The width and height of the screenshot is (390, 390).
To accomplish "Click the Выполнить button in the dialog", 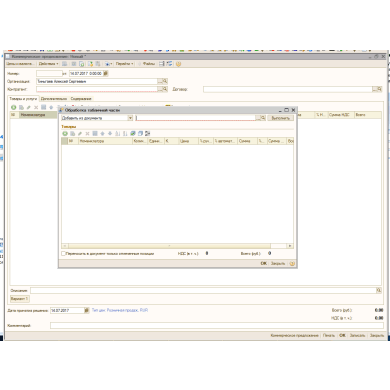I will 281,118.
